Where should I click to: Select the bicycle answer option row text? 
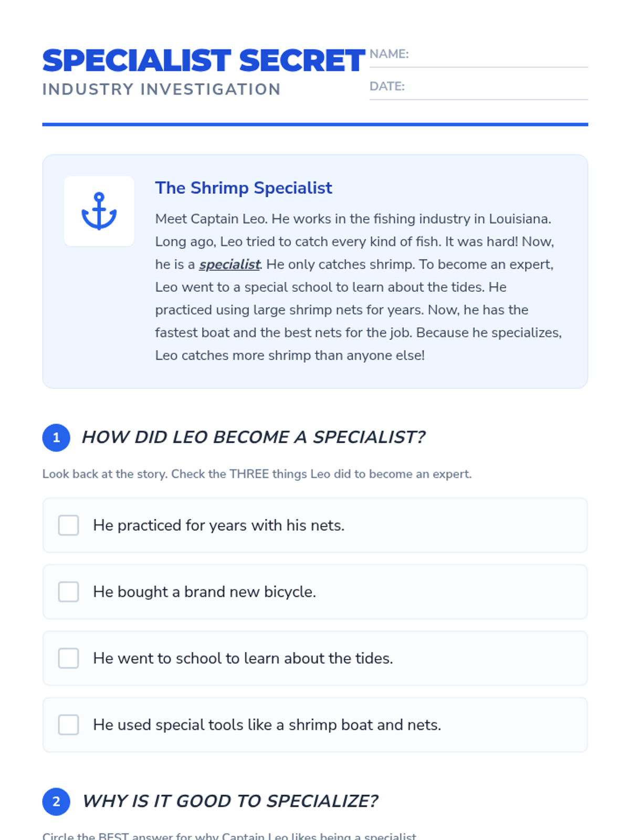point(204,592)
